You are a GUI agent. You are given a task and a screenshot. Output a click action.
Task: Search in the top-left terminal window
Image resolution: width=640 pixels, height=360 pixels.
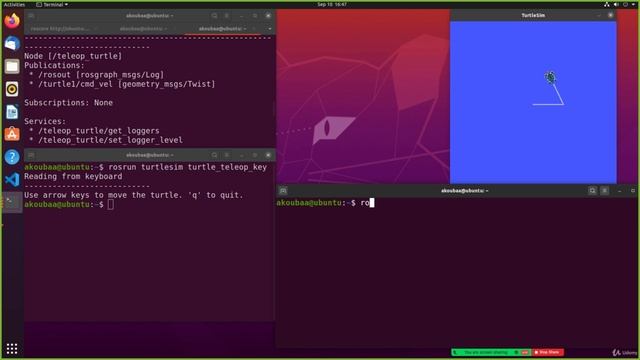coord(214,16)
